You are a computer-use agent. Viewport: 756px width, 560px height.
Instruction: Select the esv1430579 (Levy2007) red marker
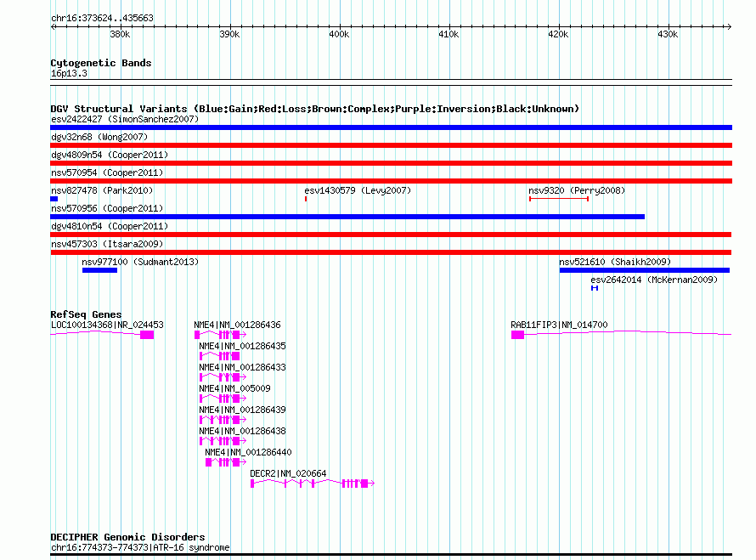pyautogui.click(x=305, y=199)
